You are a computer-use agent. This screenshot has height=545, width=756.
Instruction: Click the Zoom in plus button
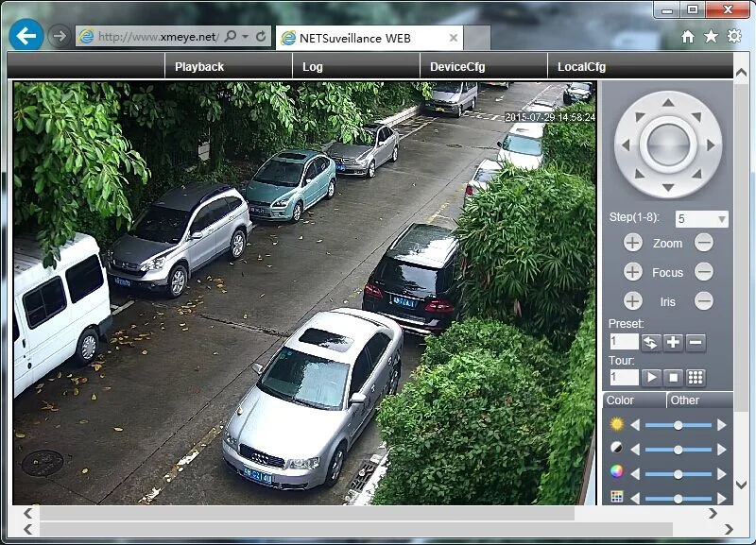pyautogui.click(x=633, y=243)
